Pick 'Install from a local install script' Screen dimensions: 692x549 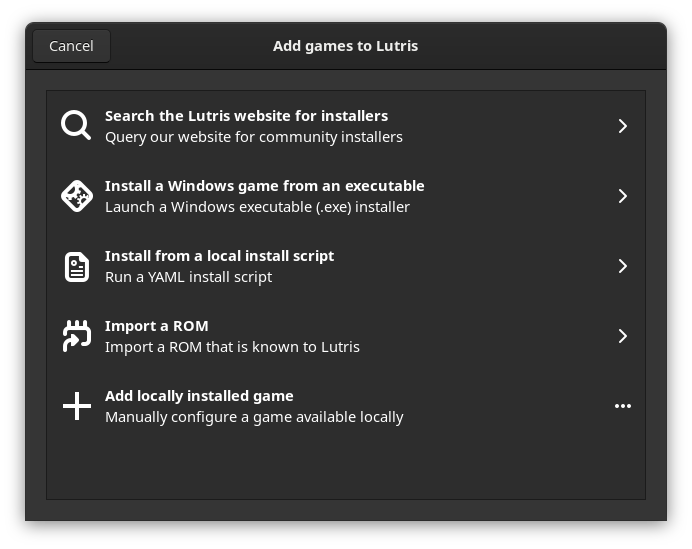click(219, 256)
